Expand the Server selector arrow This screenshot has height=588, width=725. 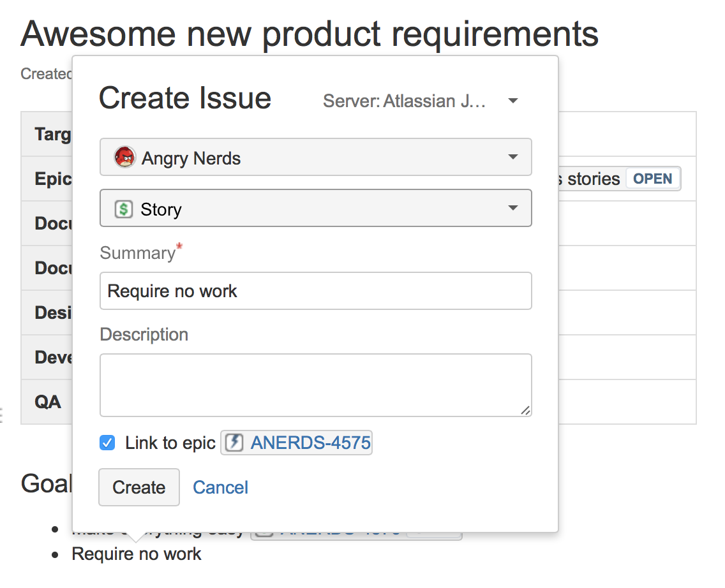pyautogui.click(x=512, y=101)
